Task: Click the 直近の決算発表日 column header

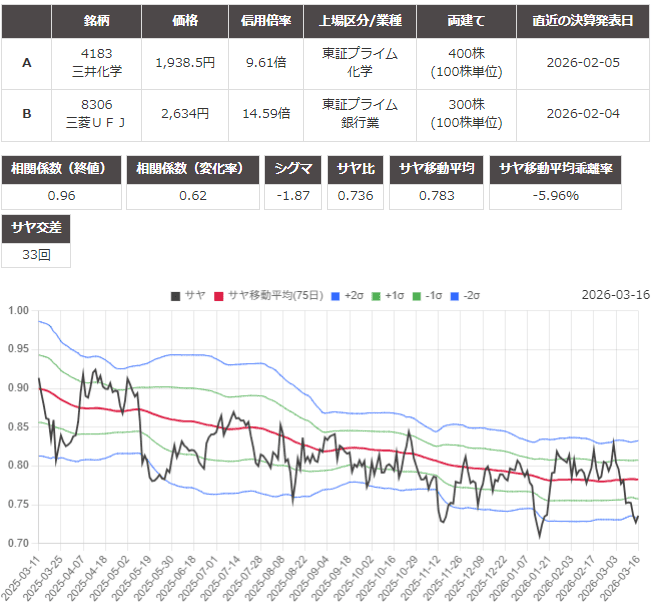Action: tap(583, 20)
